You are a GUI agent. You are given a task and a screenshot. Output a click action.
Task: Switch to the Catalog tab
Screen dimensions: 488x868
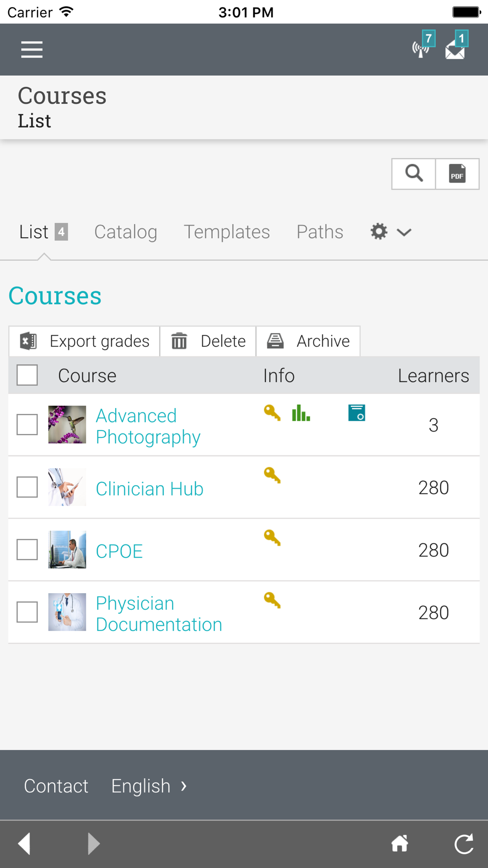126,232
